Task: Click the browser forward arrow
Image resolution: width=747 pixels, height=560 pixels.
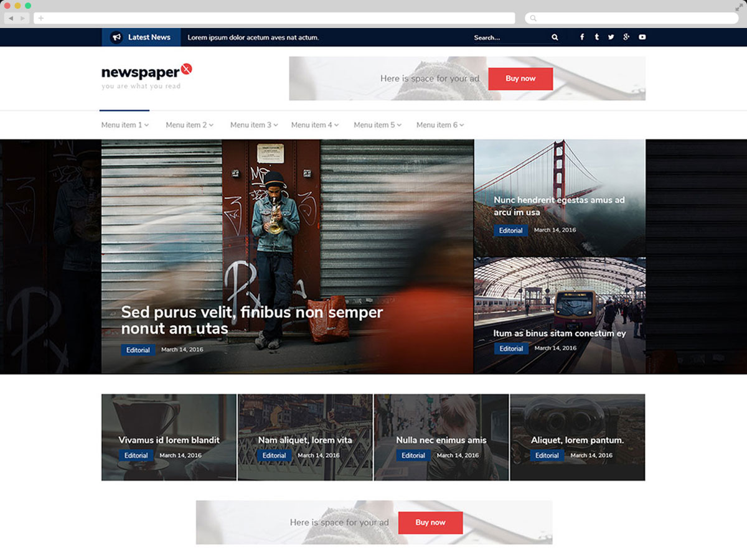Action: tap(22, 18)
